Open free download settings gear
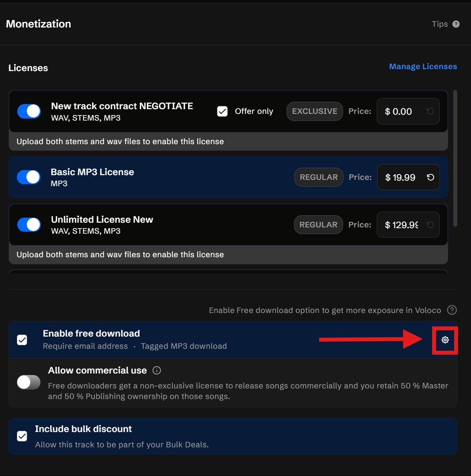The height and width of the screenshot is (476, 471). (x=445, y=340)
